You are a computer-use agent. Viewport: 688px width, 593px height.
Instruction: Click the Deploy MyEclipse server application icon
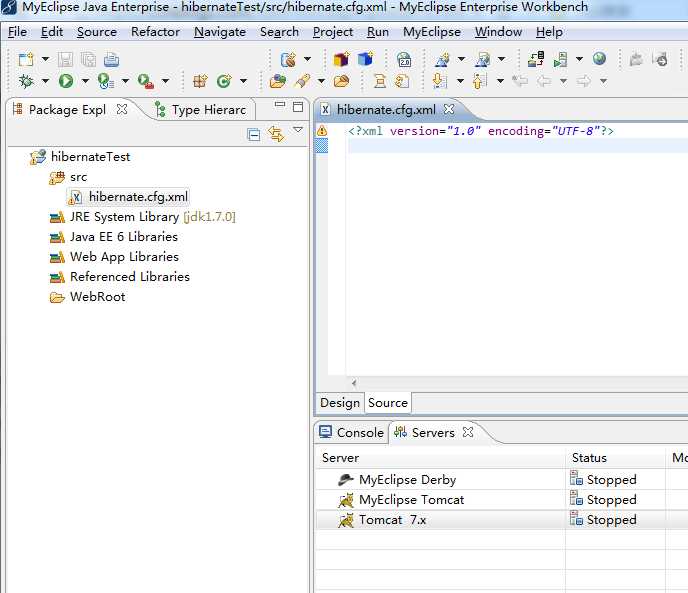click(x=536, y=59)
